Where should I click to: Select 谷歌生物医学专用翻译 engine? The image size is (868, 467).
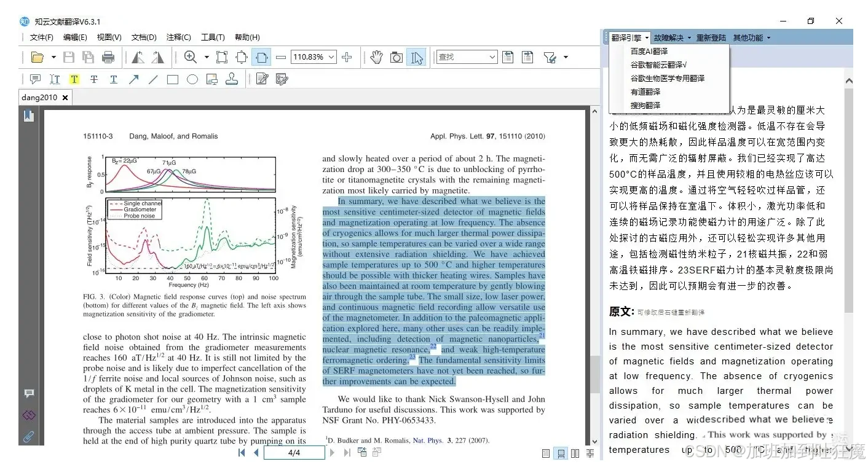coord(669,79)
